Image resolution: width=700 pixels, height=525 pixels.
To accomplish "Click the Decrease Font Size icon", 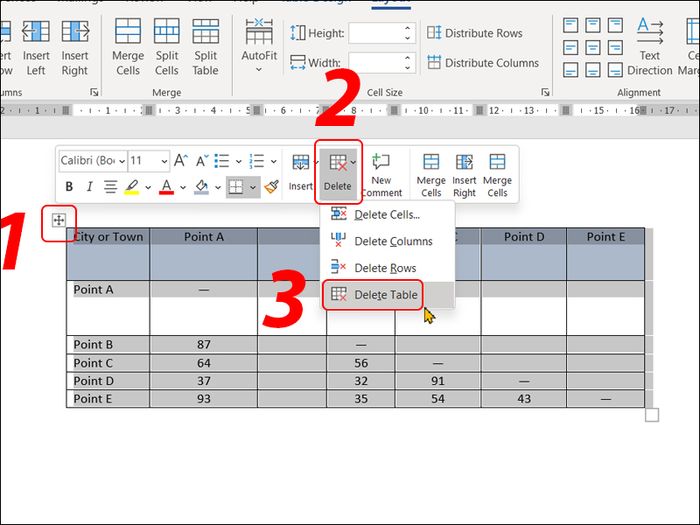I will [x=202, y=161].
